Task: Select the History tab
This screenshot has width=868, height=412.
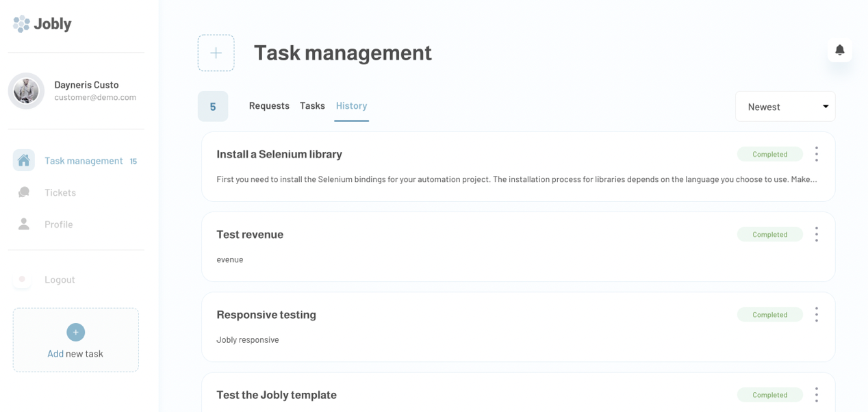Action: tap(351, 106)
